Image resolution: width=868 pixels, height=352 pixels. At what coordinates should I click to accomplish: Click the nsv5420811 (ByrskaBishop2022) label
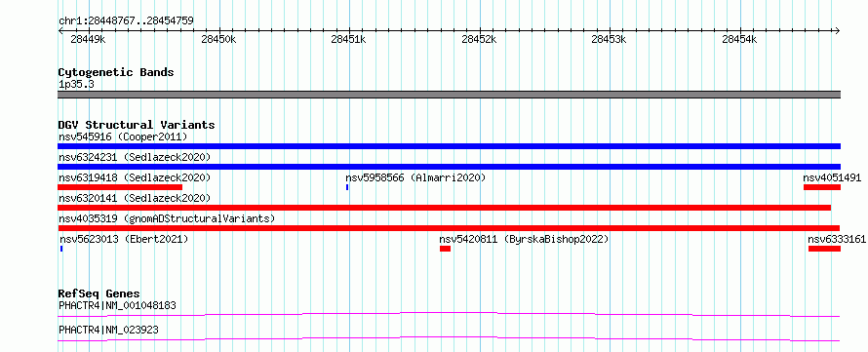(524, 239)
